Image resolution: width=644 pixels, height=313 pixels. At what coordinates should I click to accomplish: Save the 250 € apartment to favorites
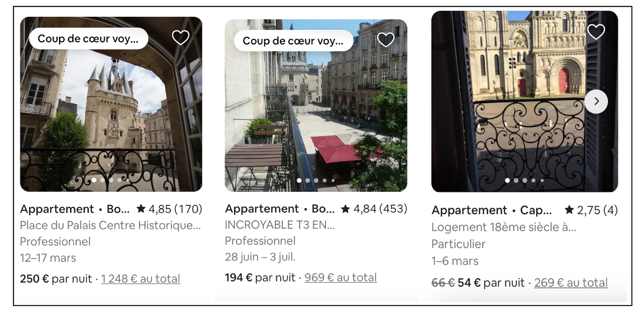tap(180, 37)
